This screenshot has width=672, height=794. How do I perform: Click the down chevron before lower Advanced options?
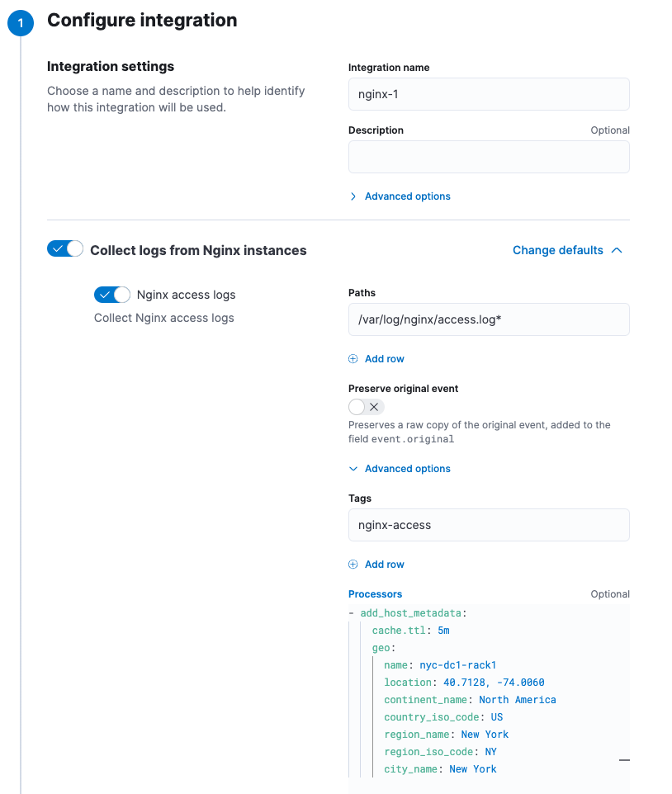click(x=353, y=469)
